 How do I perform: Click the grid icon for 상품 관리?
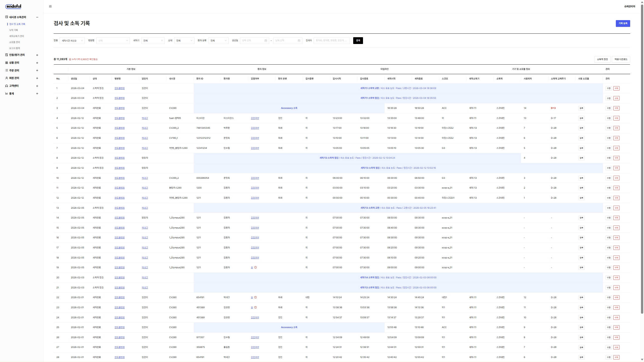tap(7, 63)
